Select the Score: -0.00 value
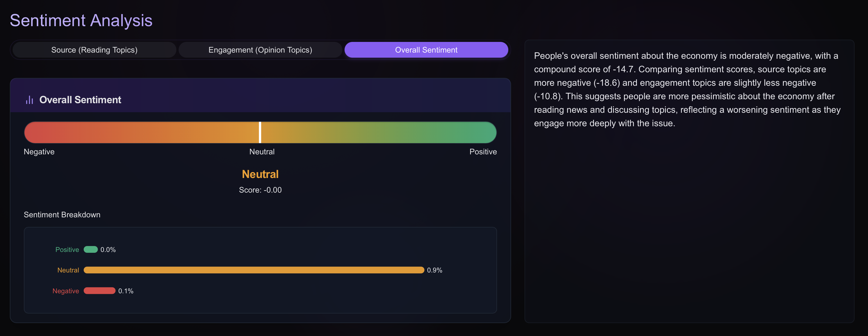868x336 pixels. 260,190
